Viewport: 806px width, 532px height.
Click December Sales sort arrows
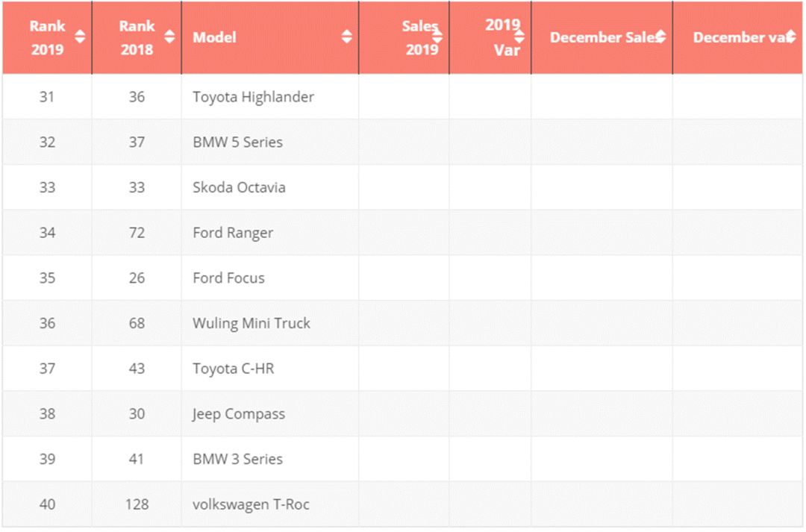click(x=660, y=37)
